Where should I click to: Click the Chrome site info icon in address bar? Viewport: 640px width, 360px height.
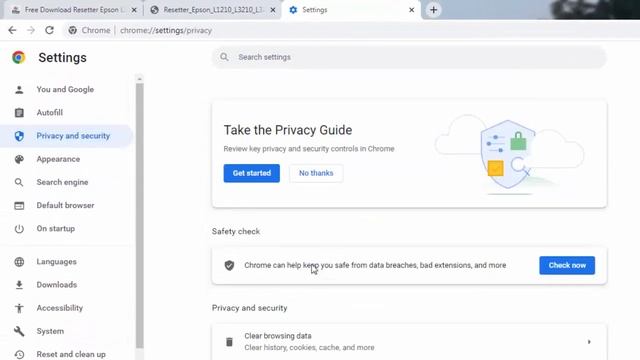[73, 30]
